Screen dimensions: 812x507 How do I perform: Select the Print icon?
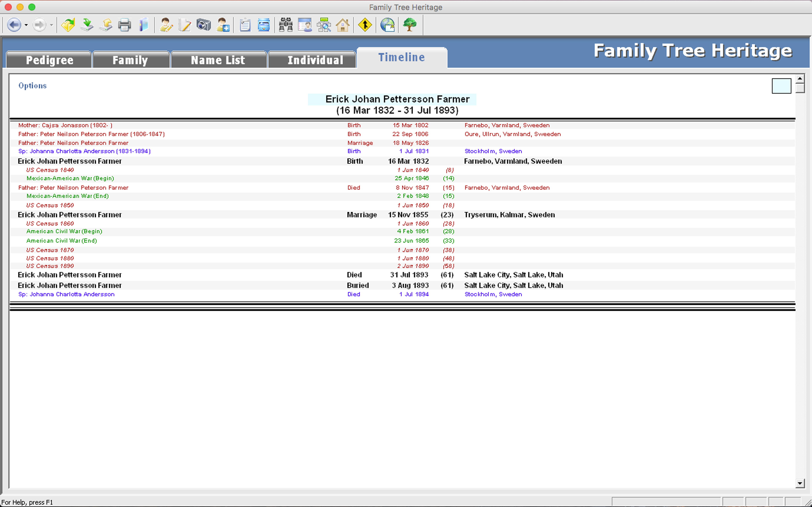coord(124,25)
